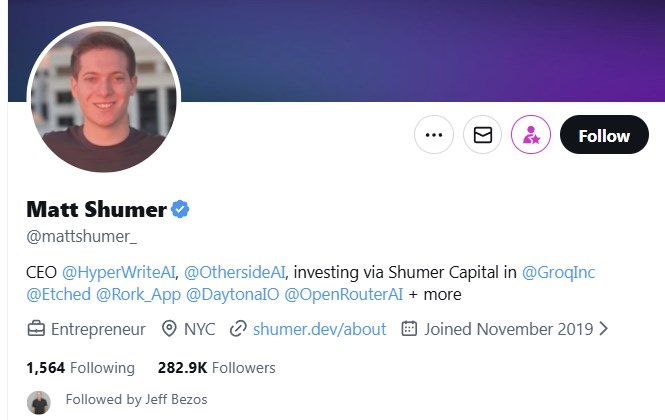Click the briefcase Entrepreneur icon

tap(36, 329)
